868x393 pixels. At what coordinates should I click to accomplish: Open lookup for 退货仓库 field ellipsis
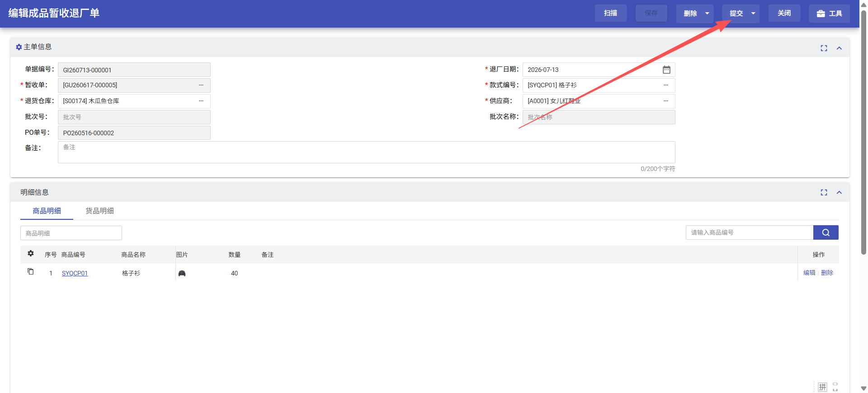click(201, 101)
